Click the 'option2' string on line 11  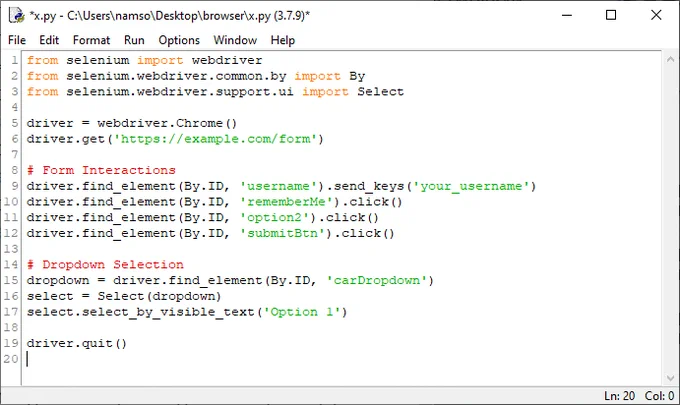(275, 218)
